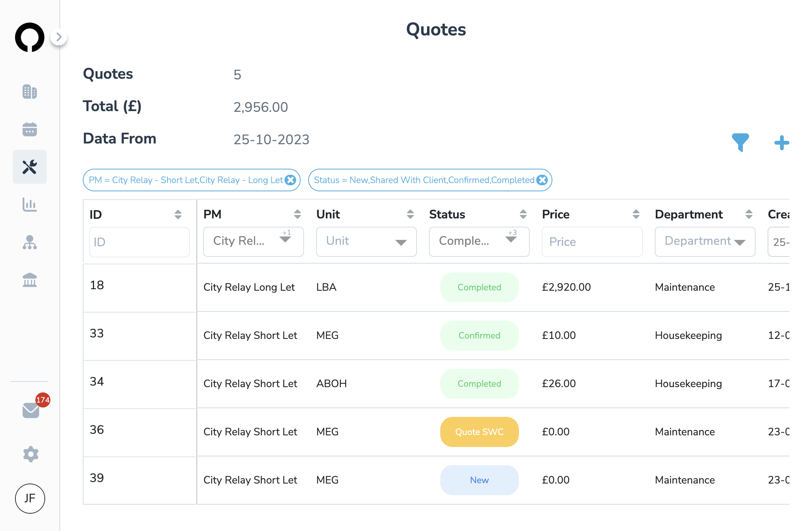Click the app logo in sidebar

coord(30,37)
